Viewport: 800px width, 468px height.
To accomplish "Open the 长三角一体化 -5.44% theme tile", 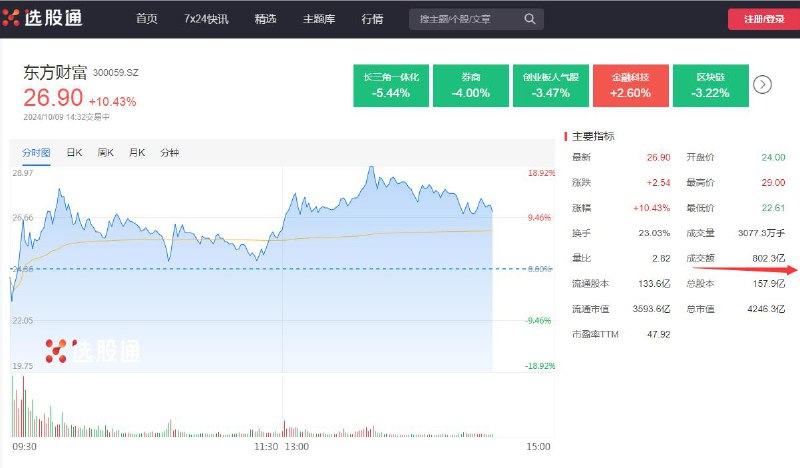I will click(x=391, y=85).
